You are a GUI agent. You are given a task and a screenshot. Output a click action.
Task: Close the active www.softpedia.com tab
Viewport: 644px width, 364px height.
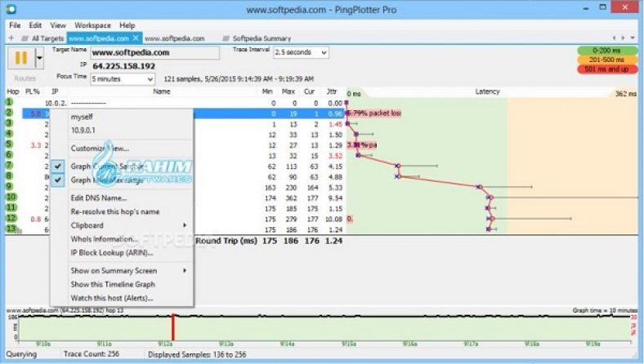(x=136, y=38)
